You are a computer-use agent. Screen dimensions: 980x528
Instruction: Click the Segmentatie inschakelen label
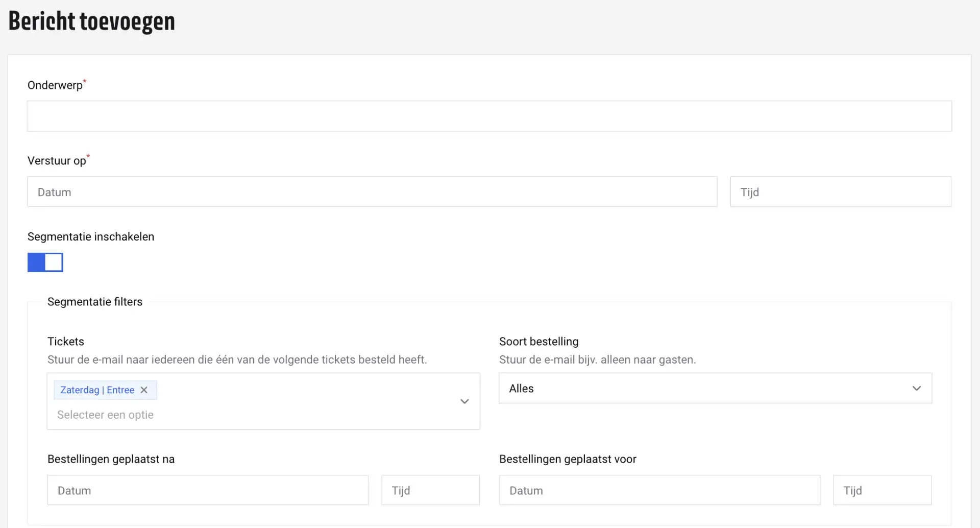[91, 237]
